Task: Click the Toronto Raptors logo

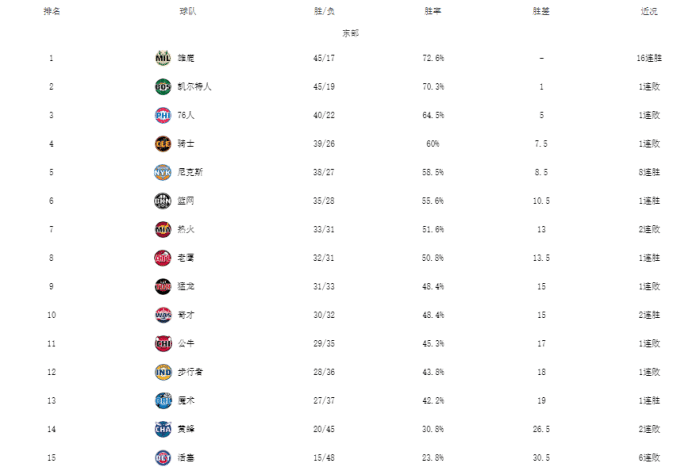Action: pyautogui.click(x=163, y=286)
